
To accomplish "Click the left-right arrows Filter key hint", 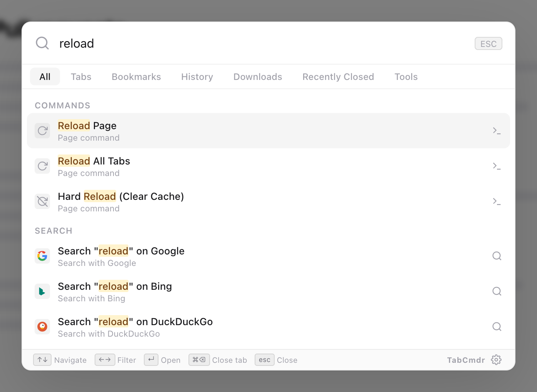I will point(105,360).
